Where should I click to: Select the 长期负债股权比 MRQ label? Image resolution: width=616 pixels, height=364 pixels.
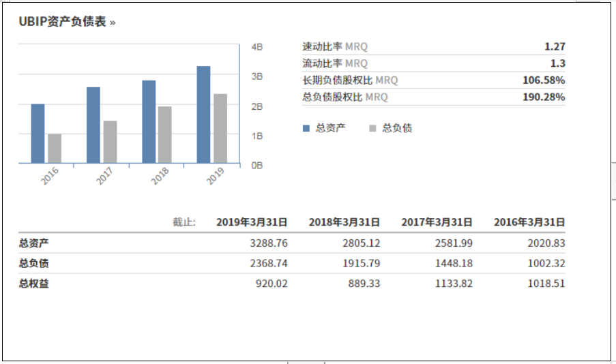350,80
